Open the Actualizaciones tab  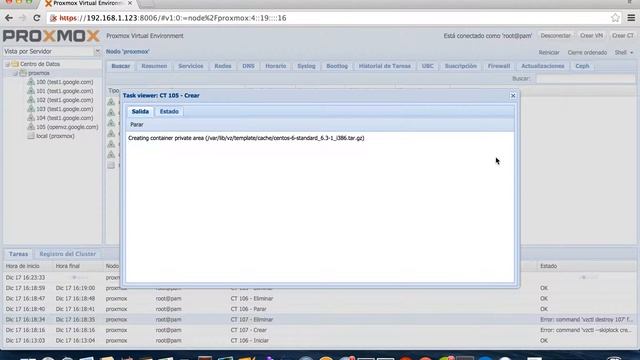[543, 66]
